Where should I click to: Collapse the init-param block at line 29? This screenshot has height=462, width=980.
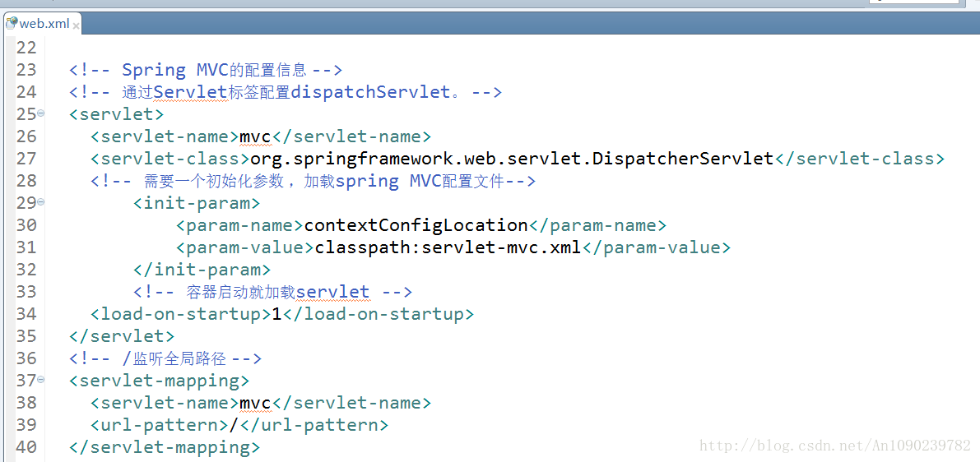[x=40, y=202]
